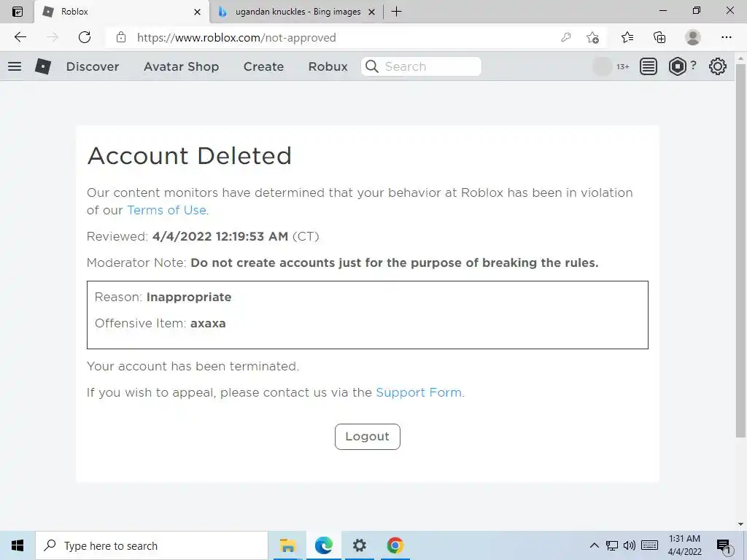Image resolution: width=747 pixels, height=560 pixels.
Task: Click the Your account has been terminated text
Action: [x=193, y=366]
